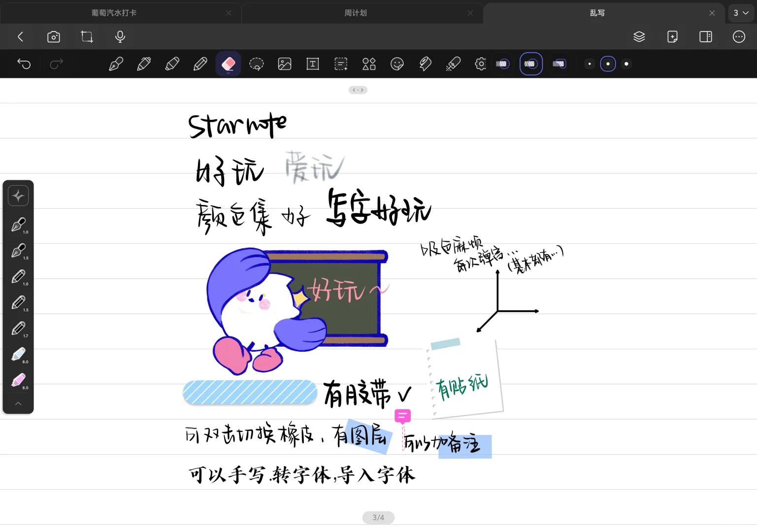
Task: Choose the first eraser mode
Action: pyautogui.click(x=502, y=64)
